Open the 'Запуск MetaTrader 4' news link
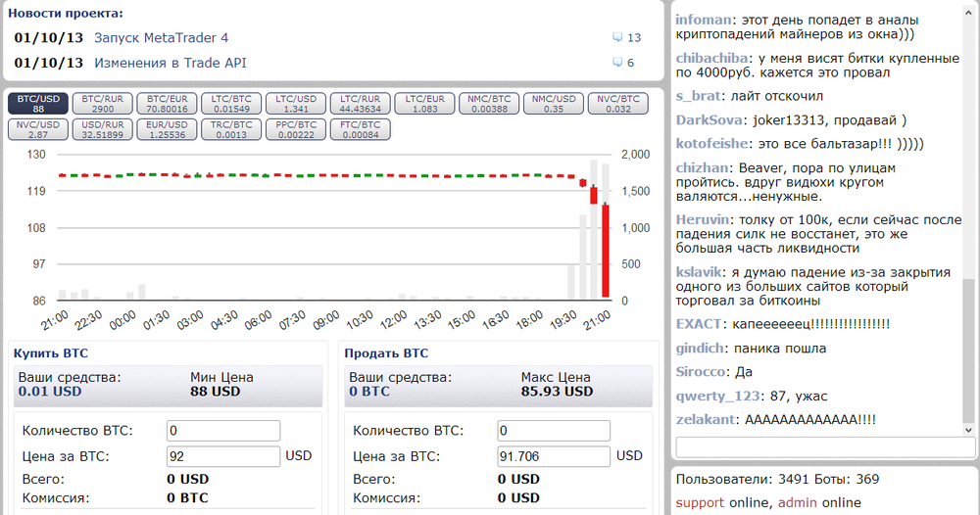This screenshot has width=980, height=515. (162, 37)
